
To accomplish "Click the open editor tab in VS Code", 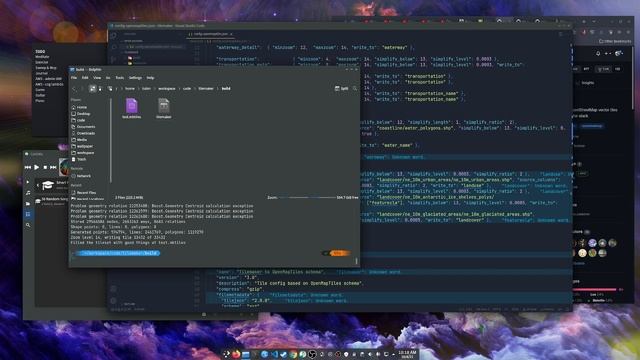I will point(211,34).
